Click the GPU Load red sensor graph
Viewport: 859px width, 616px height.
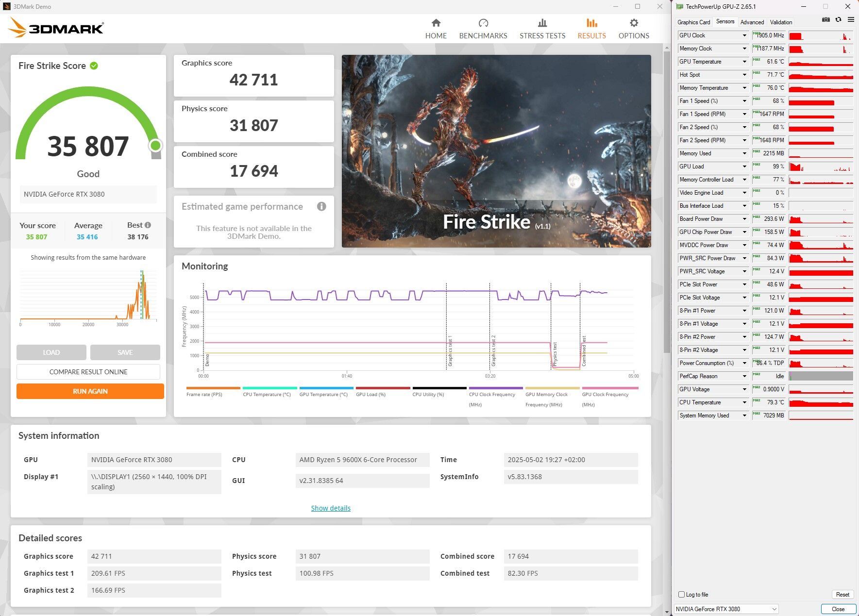pos(821,166)
